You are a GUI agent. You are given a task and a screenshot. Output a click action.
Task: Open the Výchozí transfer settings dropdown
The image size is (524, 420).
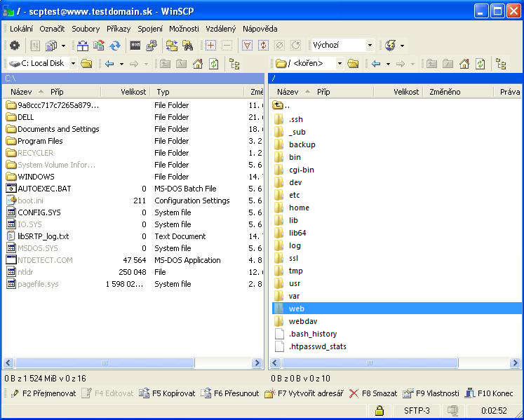pos(370,46)
